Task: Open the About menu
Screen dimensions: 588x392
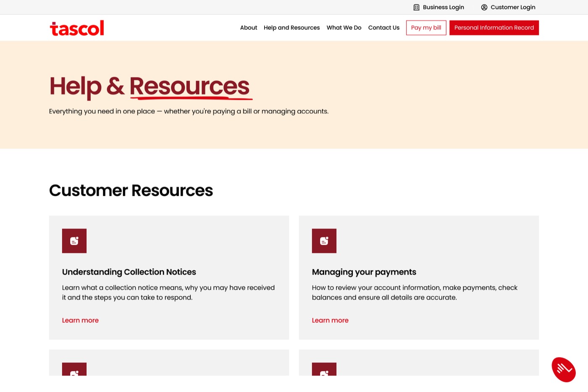Action: [x=248, y=27]
